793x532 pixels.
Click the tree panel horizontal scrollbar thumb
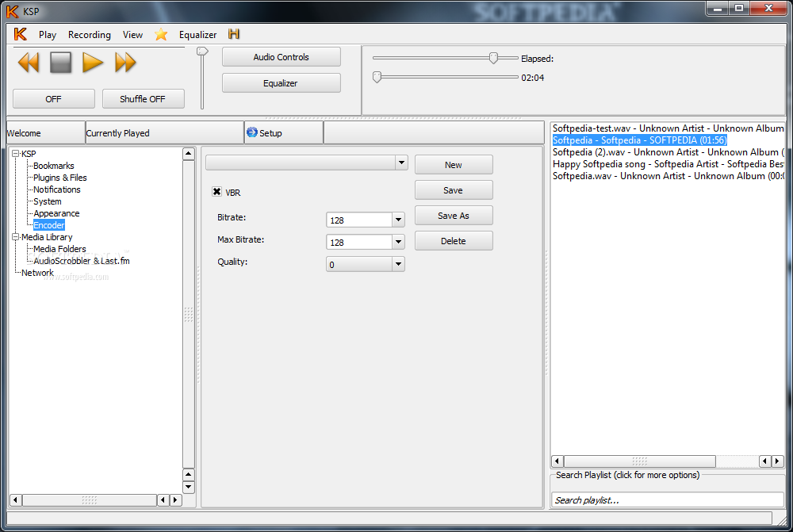pos(90,499)
